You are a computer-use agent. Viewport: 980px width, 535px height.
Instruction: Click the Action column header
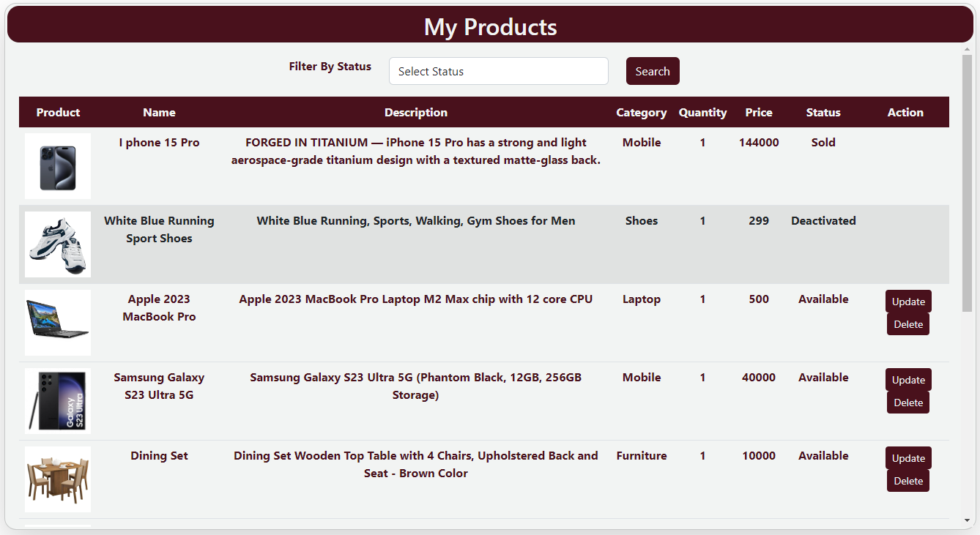pyautogui.click(x=905, y=112)
